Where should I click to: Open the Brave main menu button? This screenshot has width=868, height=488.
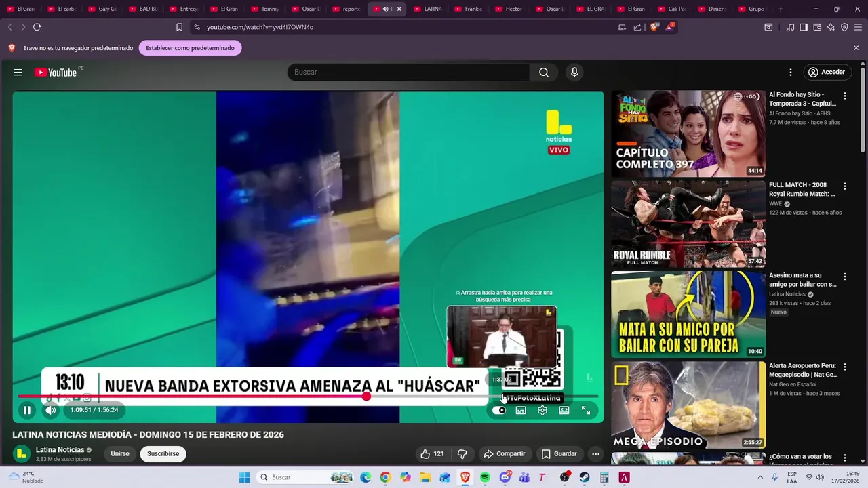tap(858, 27)
